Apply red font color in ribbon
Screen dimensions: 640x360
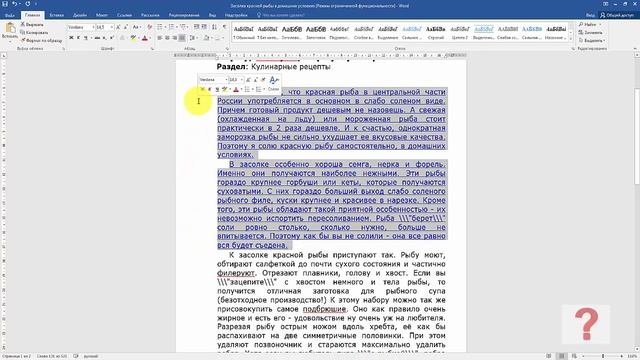click(144, 38)
